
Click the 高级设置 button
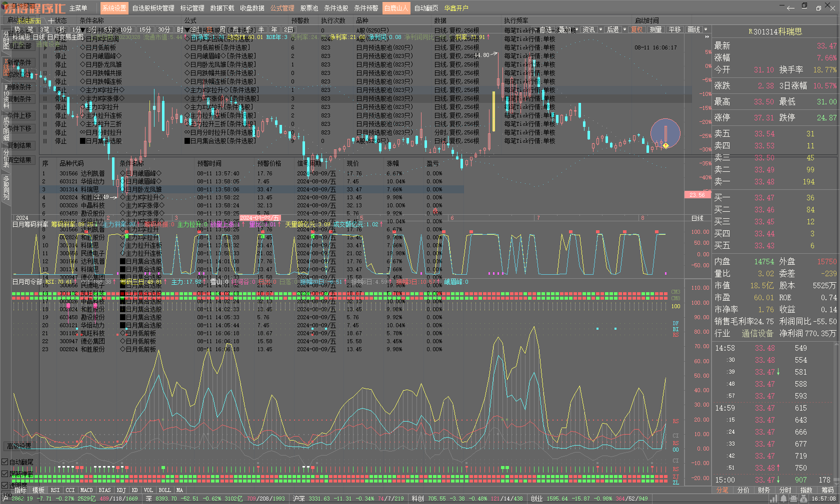19,446
